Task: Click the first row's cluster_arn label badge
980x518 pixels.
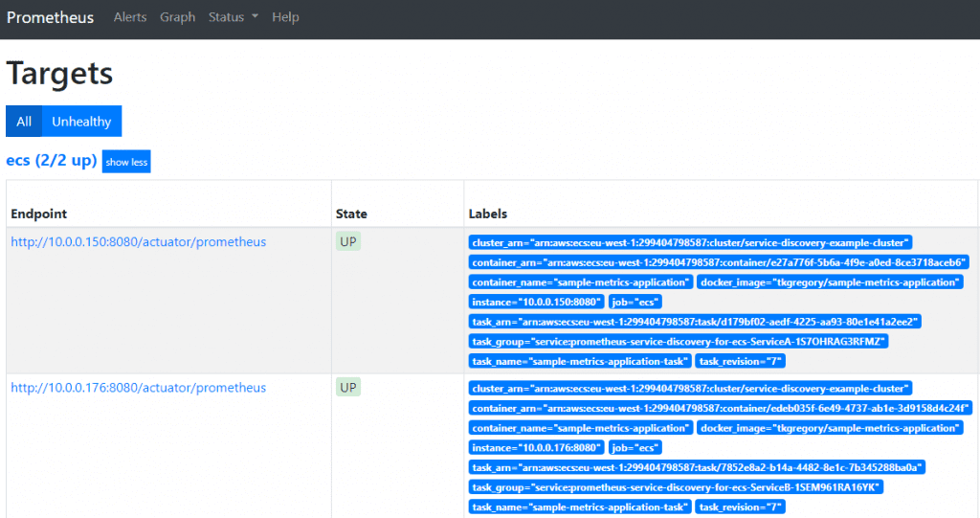Action: click(690, 242)
